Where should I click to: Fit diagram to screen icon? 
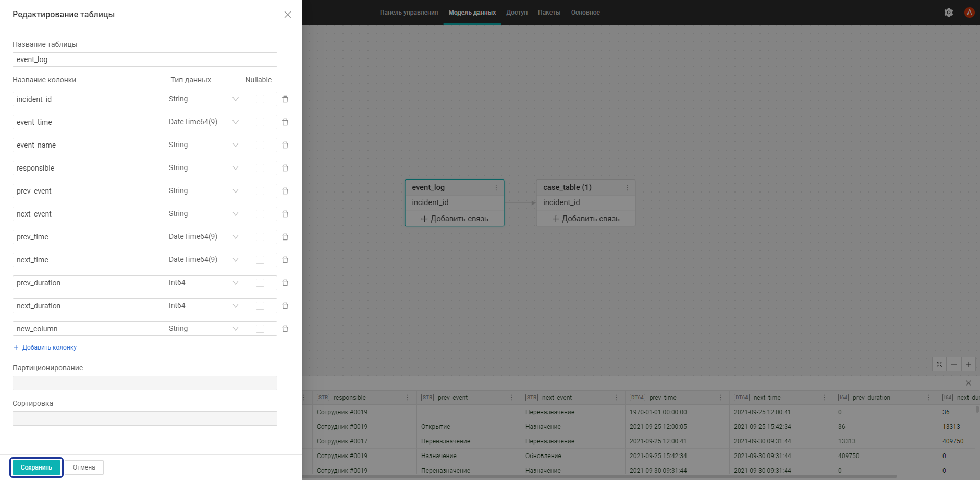tap(939, 364)
